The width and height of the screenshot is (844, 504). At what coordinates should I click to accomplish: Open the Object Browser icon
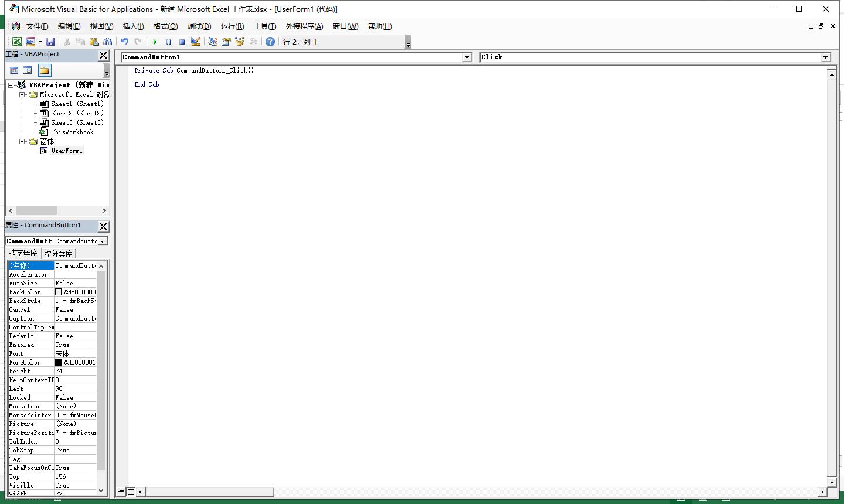click(239, 42)
